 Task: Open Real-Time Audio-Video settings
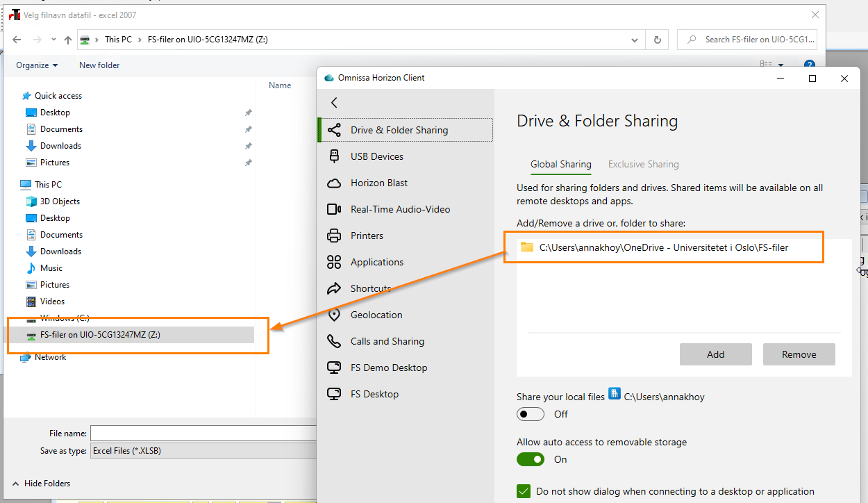pyautogui.click(x=406, y=209)
